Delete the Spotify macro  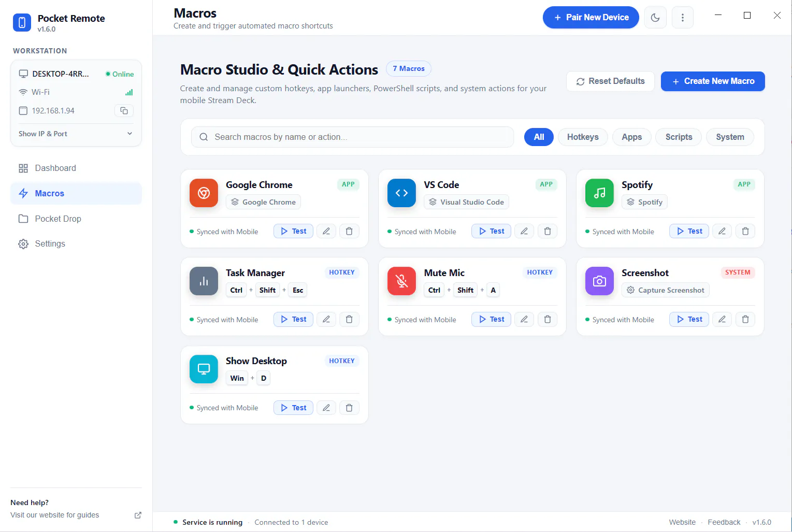click(x=745, y=231)
